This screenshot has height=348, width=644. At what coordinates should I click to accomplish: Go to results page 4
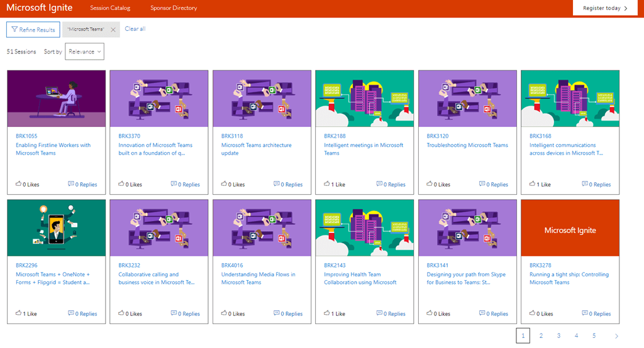pyautogui.click(x=576, y=335)
